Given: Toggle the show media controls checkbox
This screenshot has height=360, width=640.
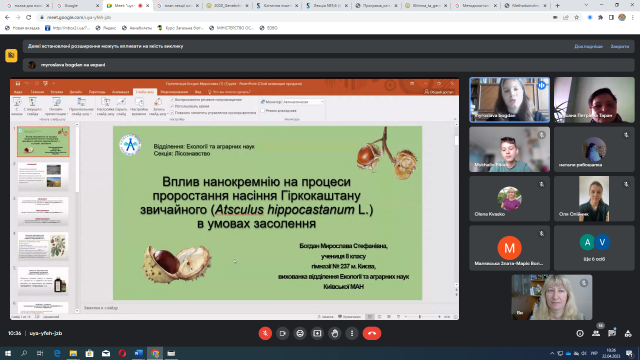Looking at the screenshot, I should tap(172, 113).
